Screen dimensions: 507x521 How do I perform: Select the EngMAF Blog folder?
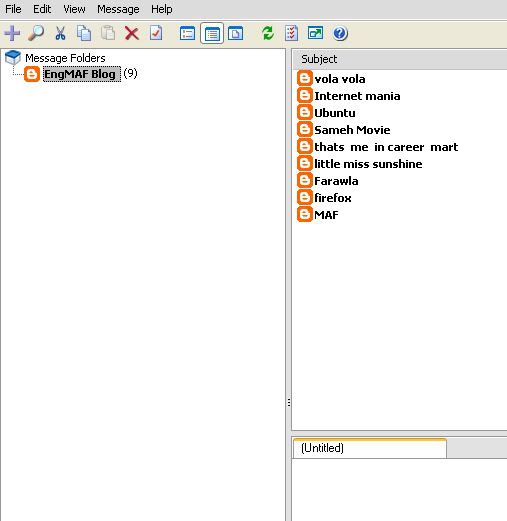[81, 74]
